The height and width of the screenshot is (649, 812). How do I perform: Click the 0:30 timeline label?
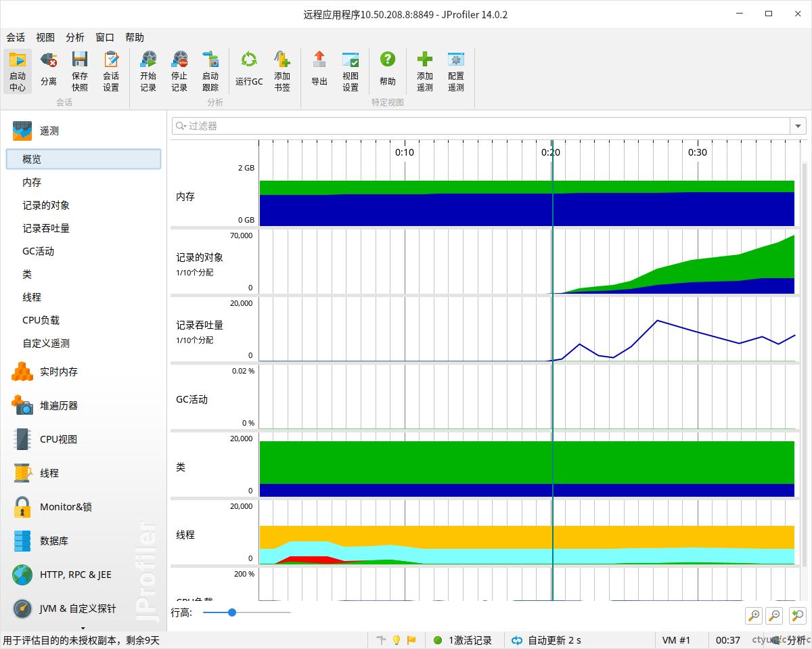[x=698, y=152]
